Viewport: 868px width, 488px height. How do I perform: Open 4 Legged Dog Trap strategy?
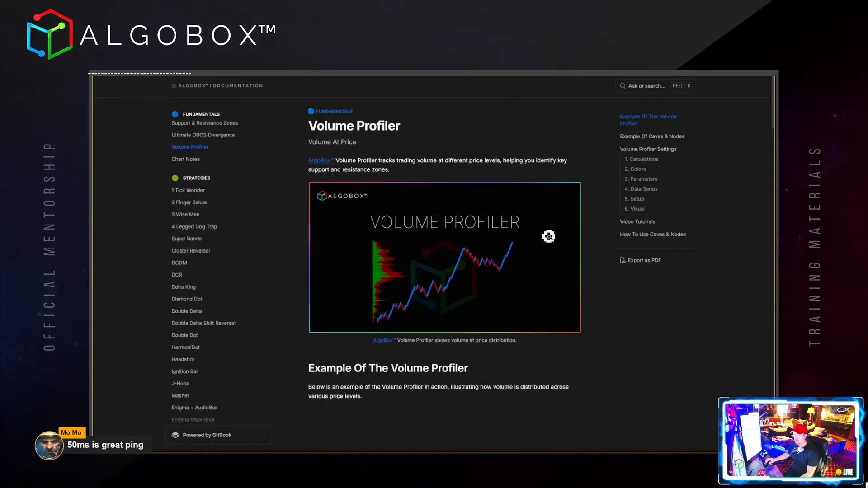click(x=194, y=227)
